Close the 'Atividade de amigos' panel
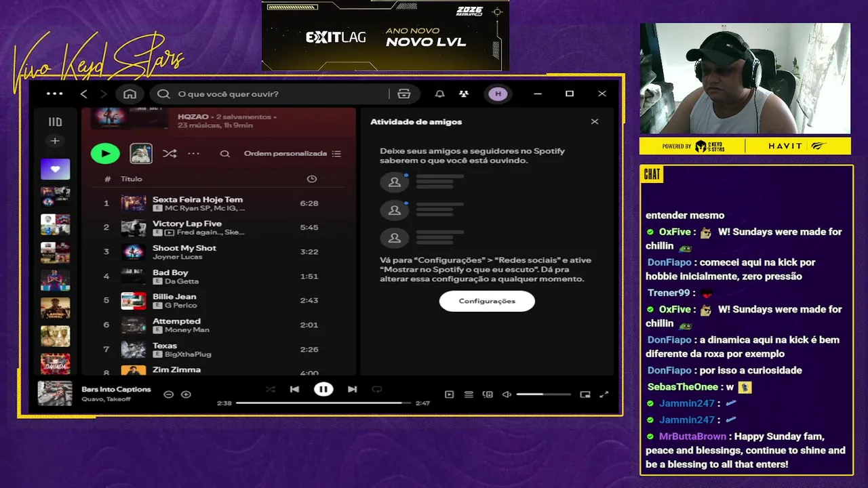The height and width of the screenshot is (488, 868). point(595,122)
